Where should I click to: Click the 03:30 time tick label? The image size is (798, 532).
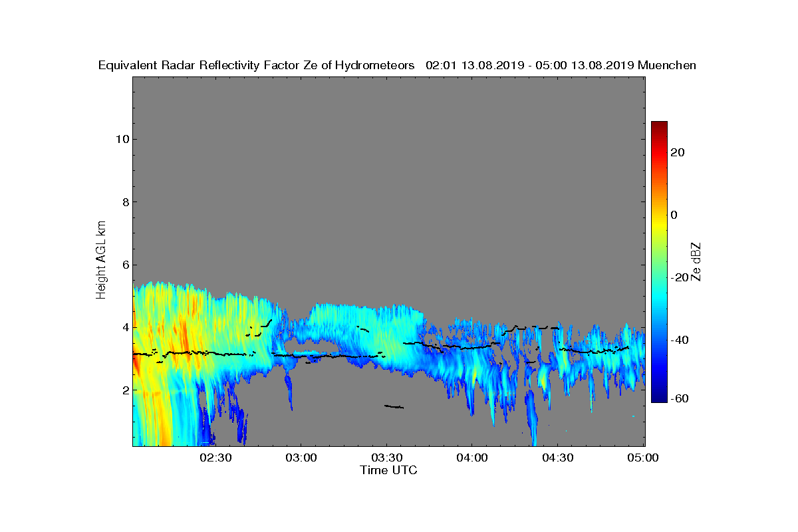click(386, 458)
